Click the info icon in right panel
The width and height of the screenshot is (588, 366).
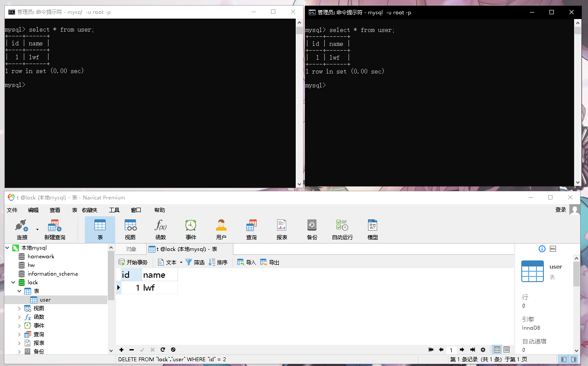[542, 249]
